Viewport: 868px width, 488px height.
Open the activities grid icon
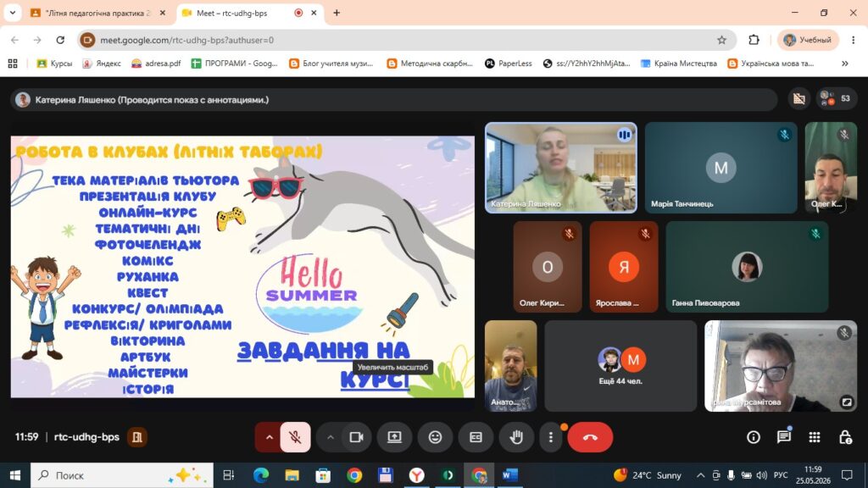click(x=815, y=437)
